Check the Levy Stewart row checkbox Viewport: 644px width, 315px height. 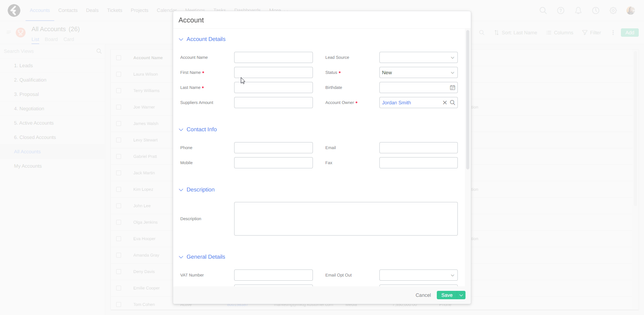119,140
